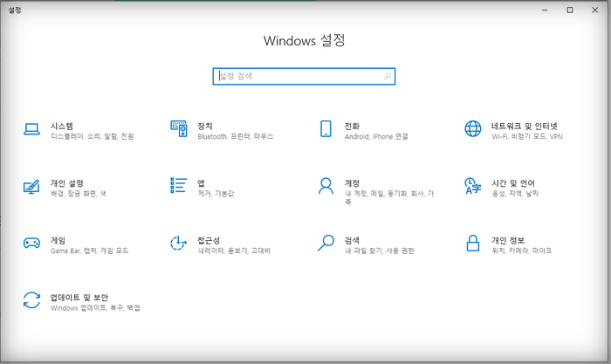Click the '디스플레이, 소리, 알림, 전원' description
The image size is (611, 364).
tap(93, 136)
